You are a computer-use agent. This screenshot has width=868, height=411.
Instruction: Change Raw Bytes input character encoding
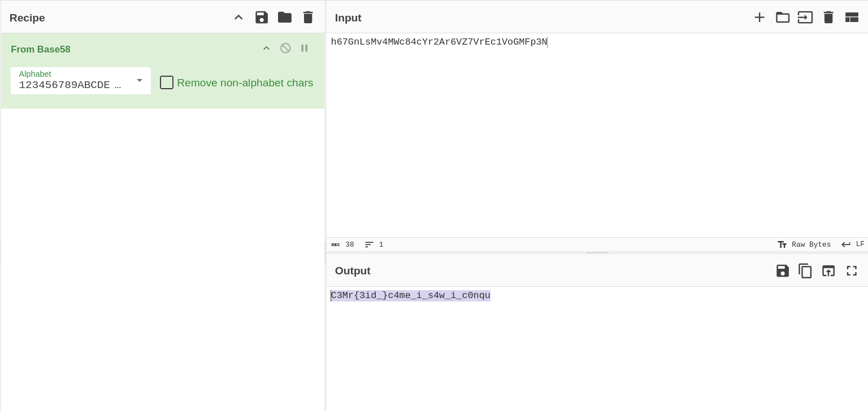(804, 244)
